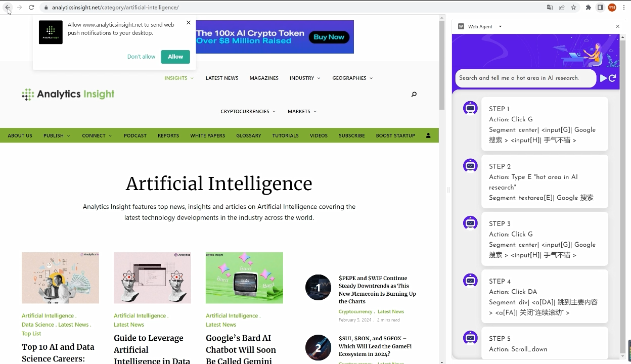This screenshot has height=364, width=631.
Task: Click Cryptocurrency tag under $PEPE article
Action: (355, 311)
